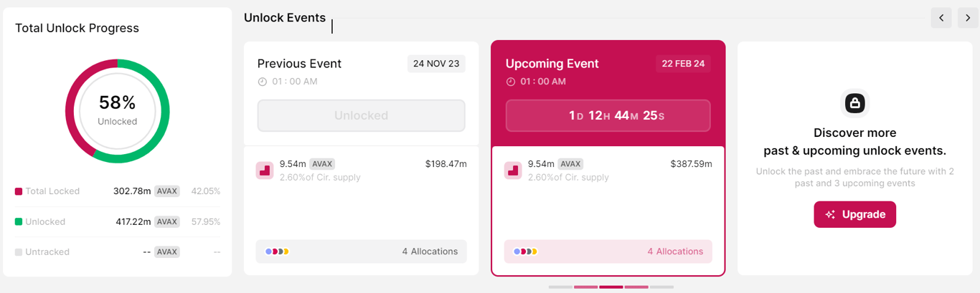Click the disabled Unlocked button

pyautogui.click(x=361, y=115)
